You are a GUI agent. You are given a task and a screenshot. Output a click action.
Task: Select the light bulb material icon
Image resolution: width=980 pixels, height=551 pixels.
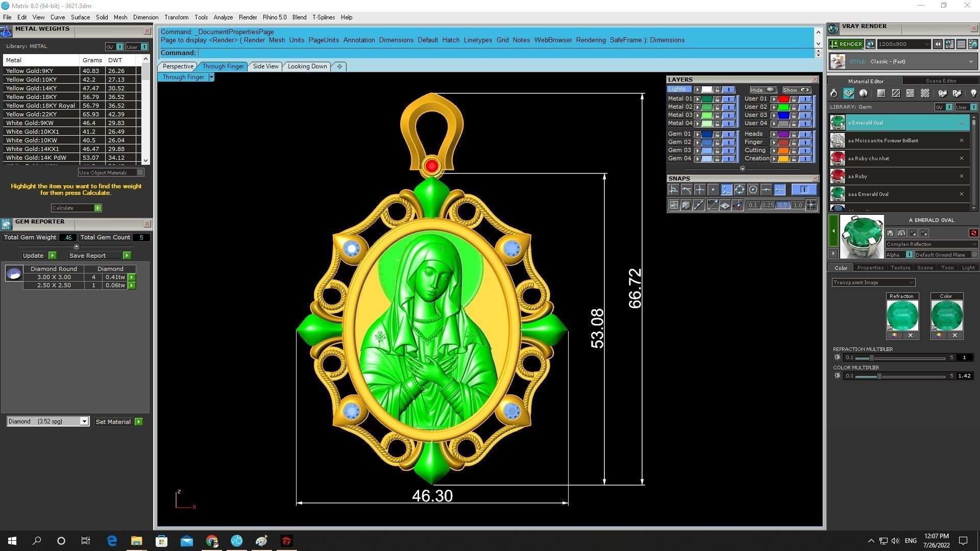pos(973,93)
